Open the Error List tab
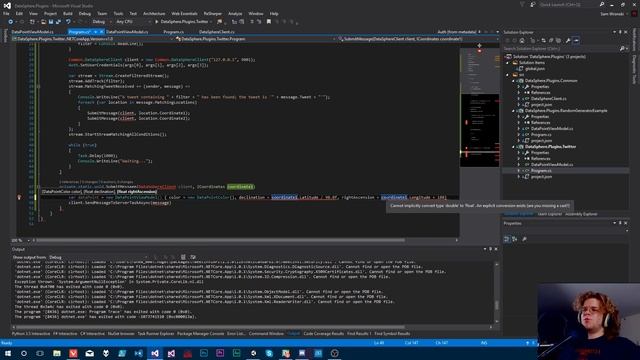The height and width of the screenshot is (360, 640). pos(236,333)
